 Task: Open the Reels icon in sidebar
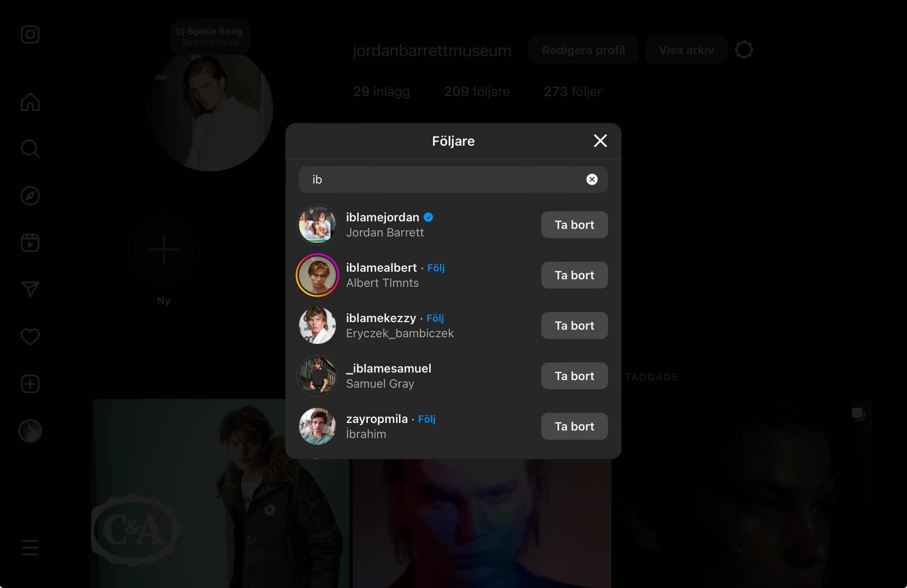coord(30,243)
